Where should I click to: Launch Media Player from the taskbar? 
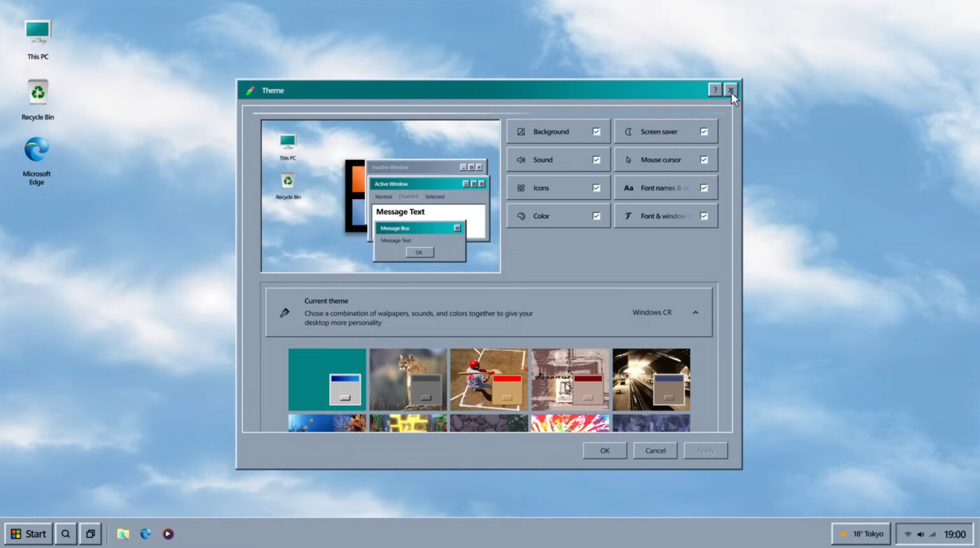pyautogui.click(x=167, y=533)
